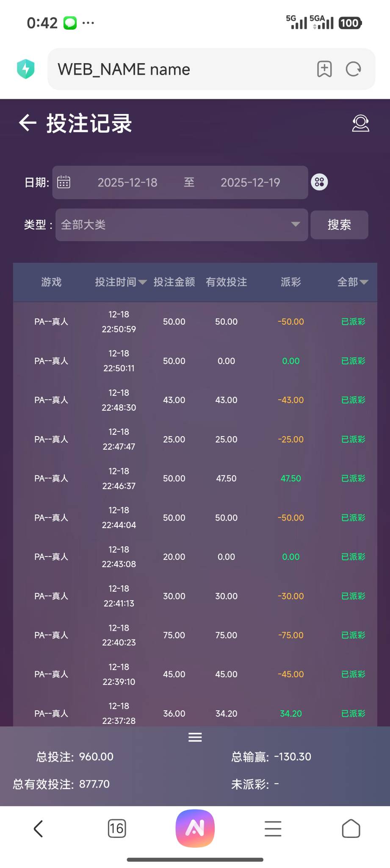This screenshot has height=868, width=390.
Task: Open the browser hamburger menu
Action: 273,829
